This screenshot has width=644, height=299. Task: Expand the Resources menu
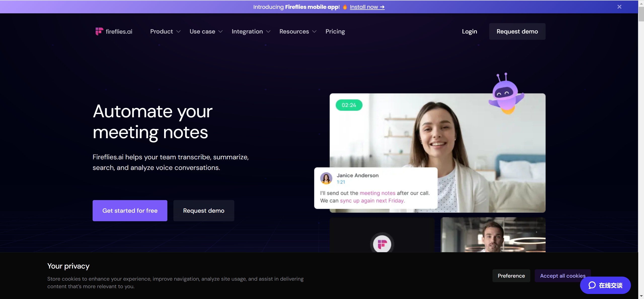pyautogui.click(x=298, y=31)
